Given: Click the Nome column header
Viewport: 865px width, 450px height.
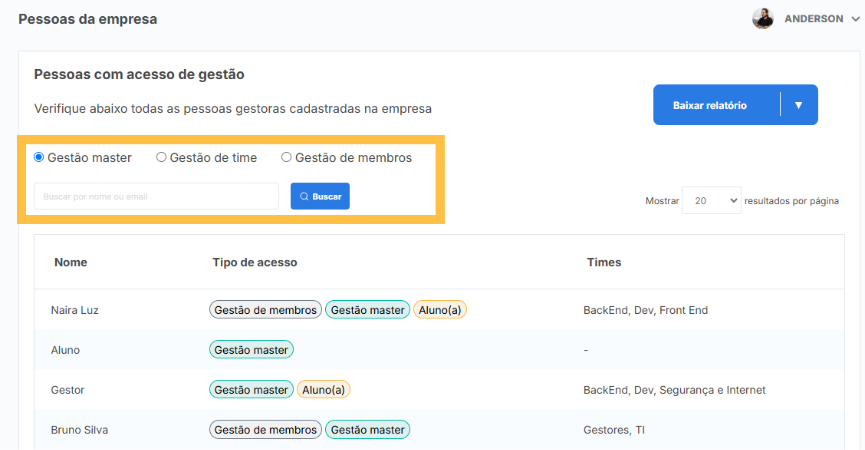Looking at the screenshot, I should (x=71, y=262).
